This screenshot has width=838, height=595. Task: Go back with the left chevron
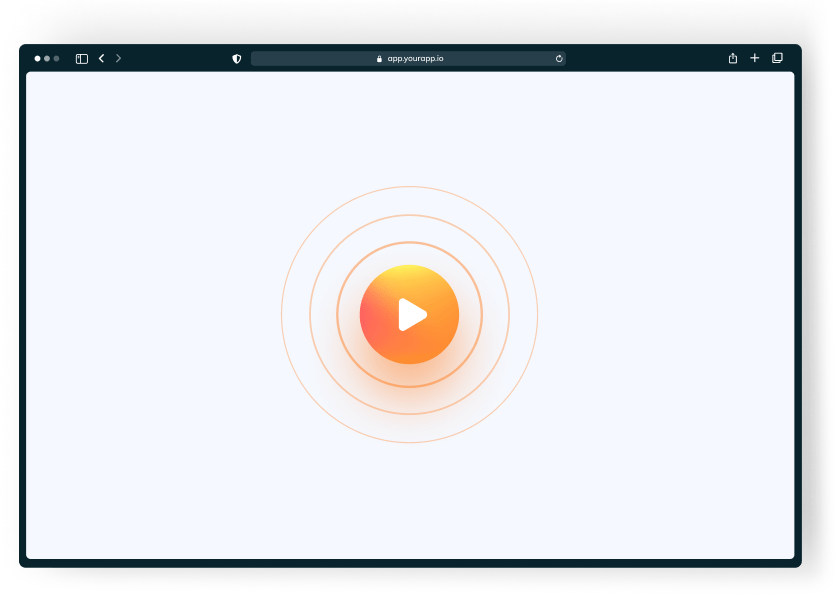tap(102, 58)
